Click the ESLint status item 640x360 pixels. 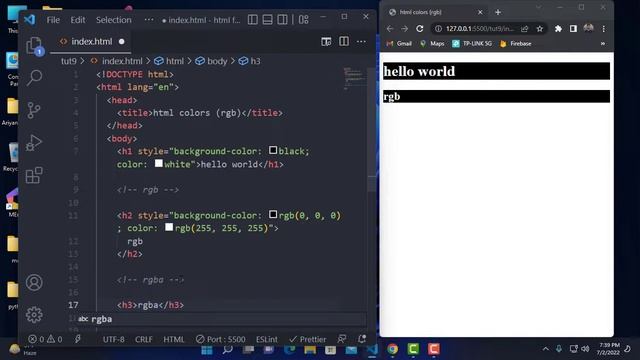tap(267, 339)
